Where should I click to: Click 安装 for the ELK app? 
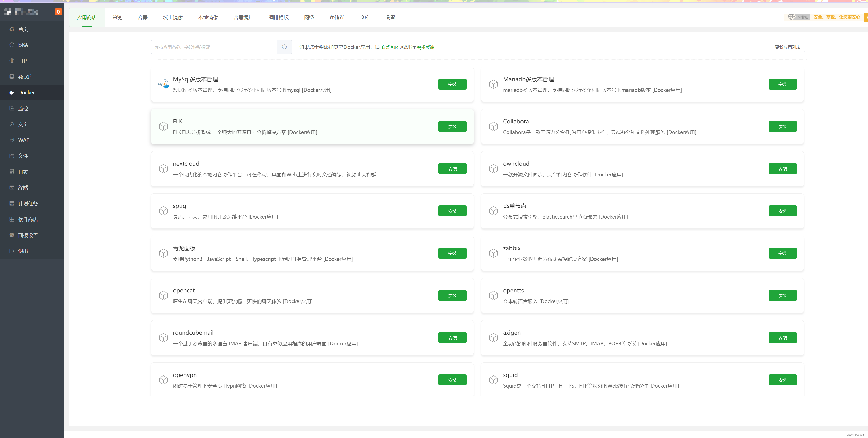click(452, 127)
